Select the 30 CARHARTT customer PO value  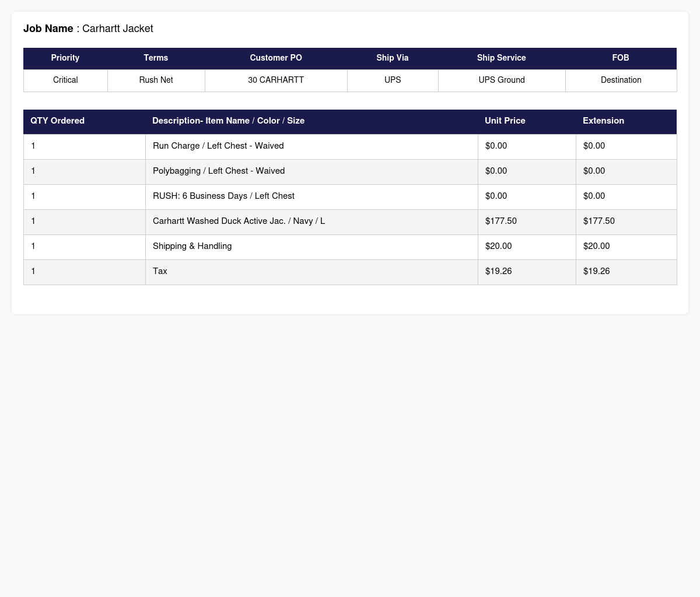pyautogui.click(x=276, y=80)
